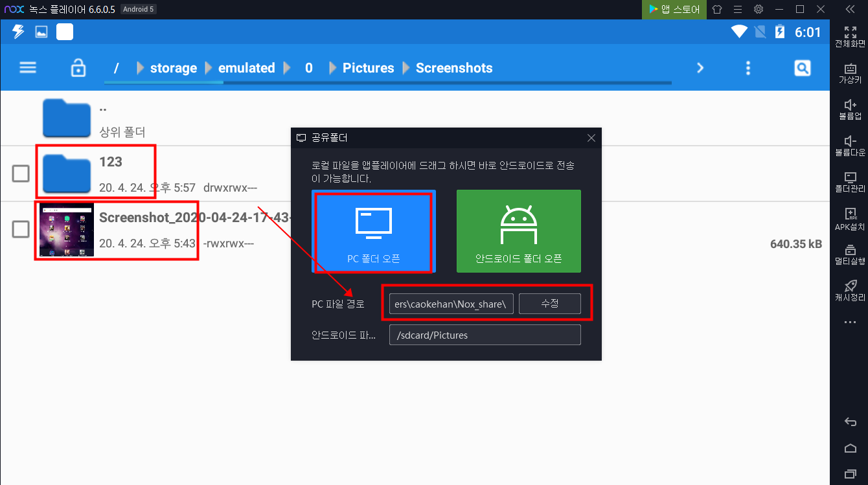Viewport: 868px width, 485px height.
Task: Open the hamburger navigation menu
Action: click(28, 68)
